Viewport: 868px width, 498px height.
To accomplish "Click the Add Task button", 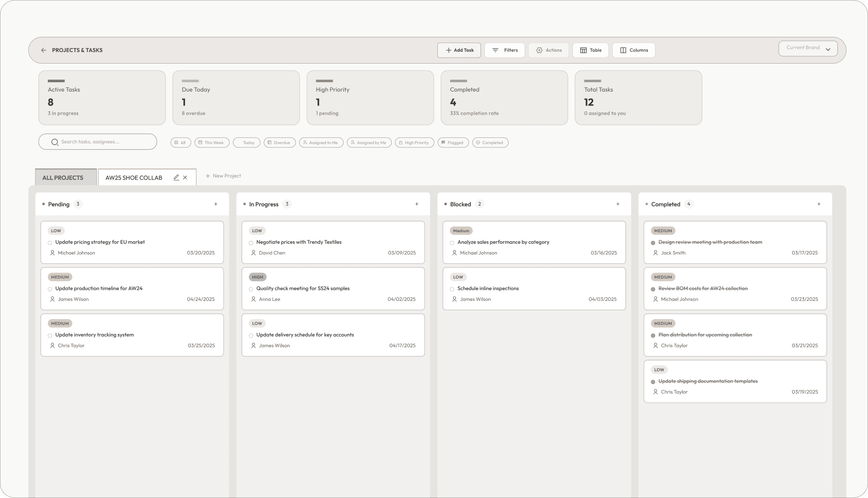I will click(x=459, y=50).
